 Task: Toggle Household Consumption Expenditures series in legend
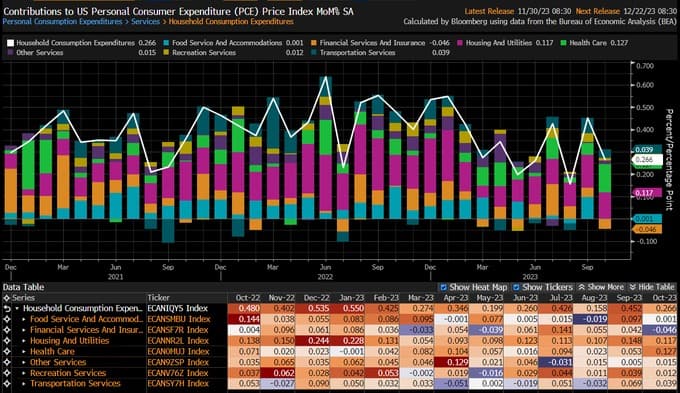(75, 43)
